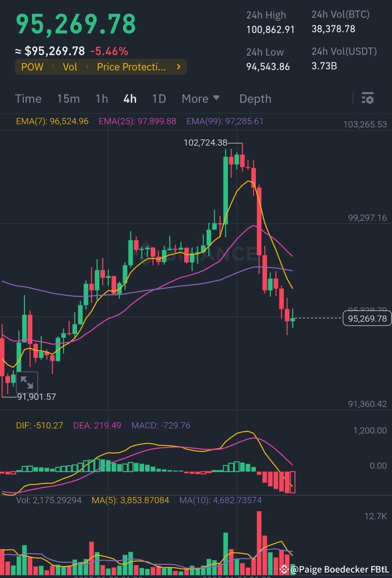Tap the MA(10) volume label
Viewport: 392px width, 578px height.
[x=220, y=500]
